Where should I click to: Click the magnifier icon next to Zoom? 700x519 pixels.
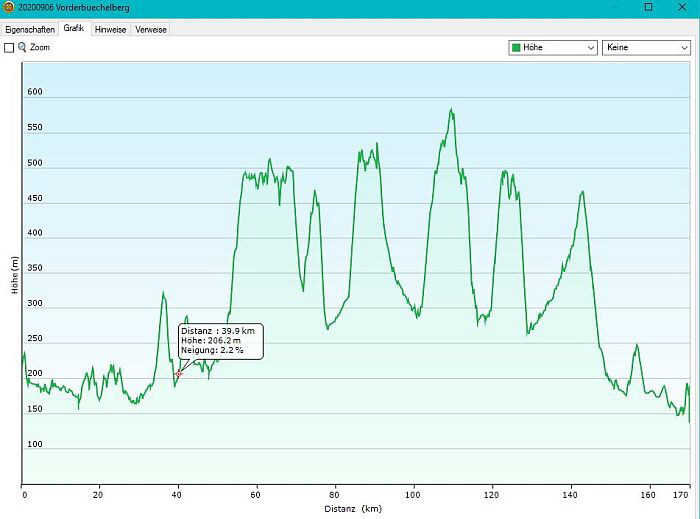tap(22, 47)
